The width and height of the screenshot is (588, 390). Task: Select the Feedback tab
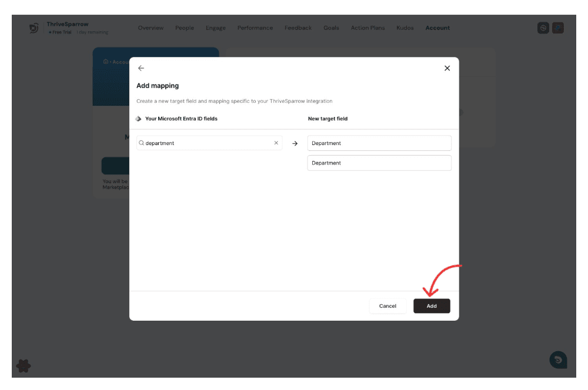[x=298, y=28]
